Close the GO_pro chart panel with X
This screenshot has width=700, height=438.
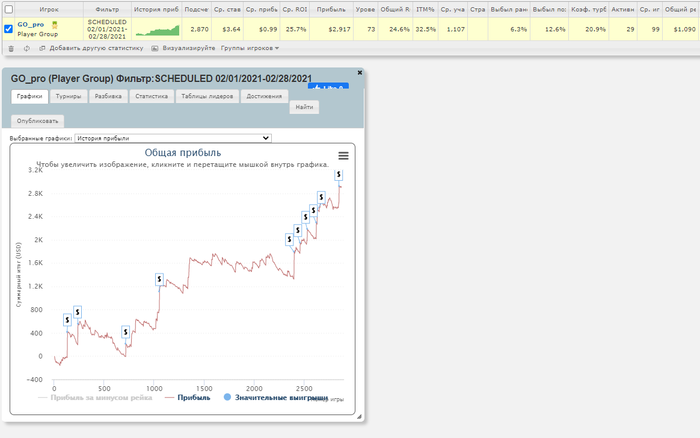tap(360, 72)
